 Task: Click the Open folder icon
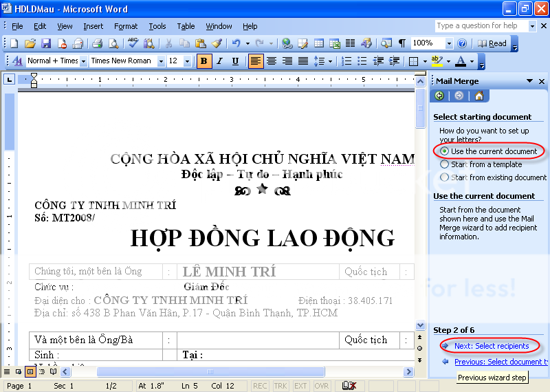30,43
